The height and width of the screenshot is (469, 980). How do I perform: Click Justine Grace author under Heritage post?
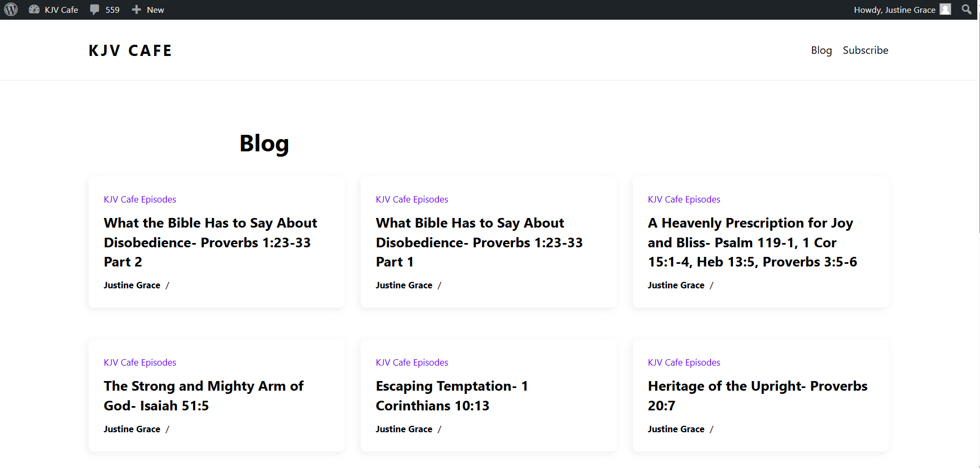676,429
